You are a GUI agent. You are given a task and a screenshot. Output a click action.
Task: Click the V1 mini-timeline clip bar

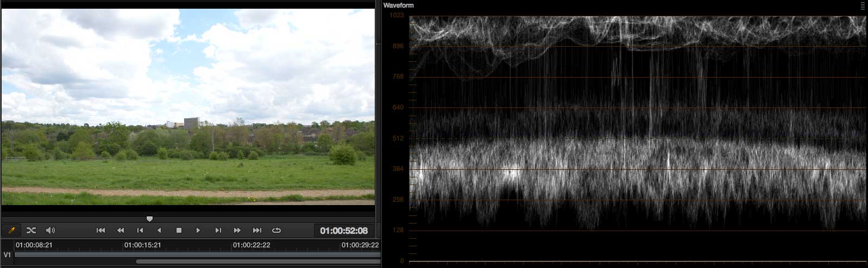point(198,254)
